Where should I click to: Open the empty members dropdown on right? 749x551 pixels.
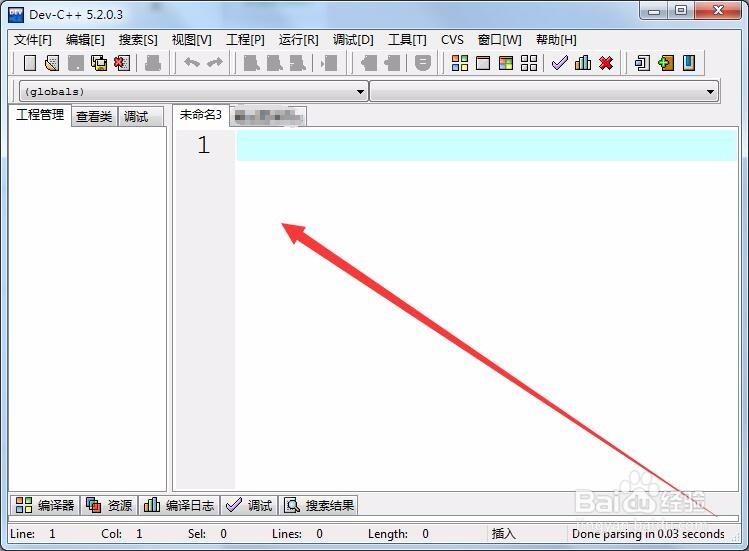(544, 91)
